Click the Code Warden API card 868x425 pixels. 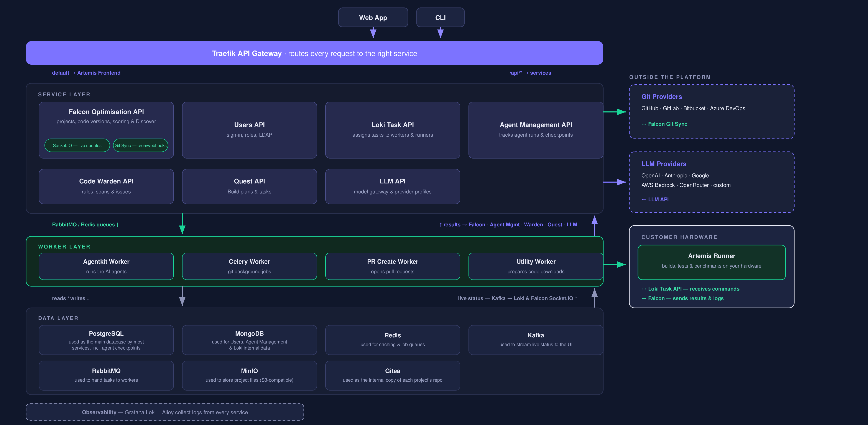click(x=106, y=186)
